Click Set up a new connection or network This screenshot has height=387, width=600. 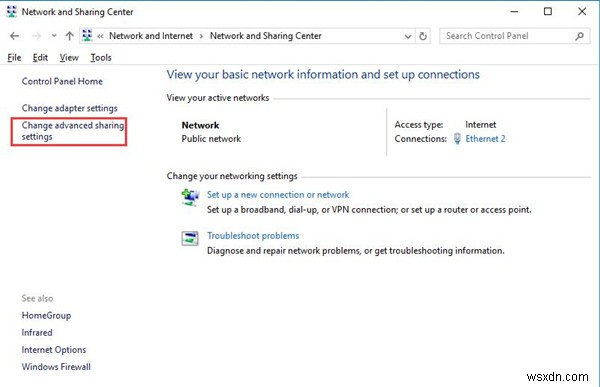pyautogui.click(x=278, y=194)
